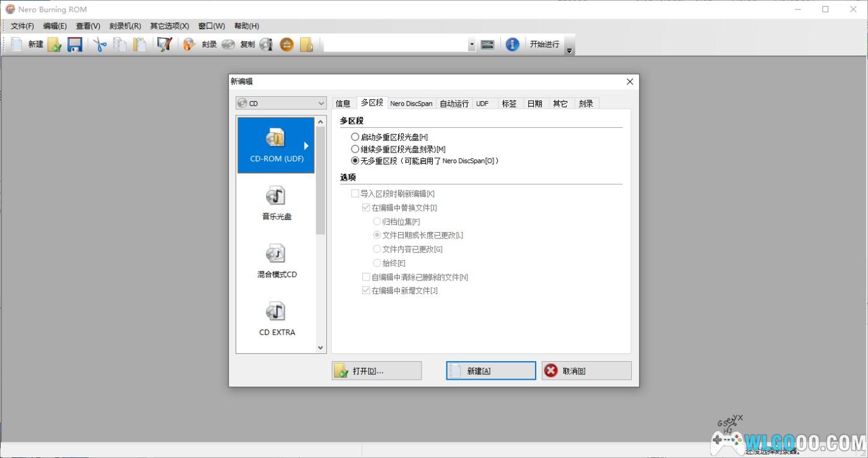Select 继续多重区段光盘刻录 radio option
The image size is (868, 458).
355,149
